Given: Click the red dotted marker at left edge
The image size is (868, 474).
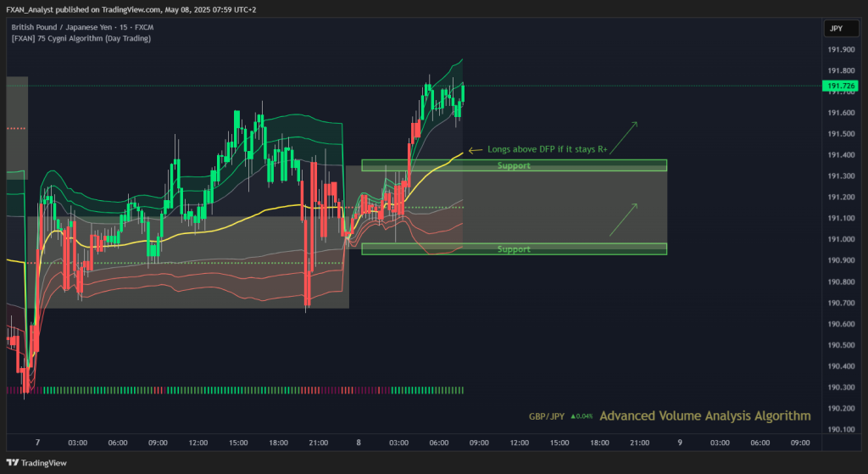Looking at the screenshot, I should point(16,129).
